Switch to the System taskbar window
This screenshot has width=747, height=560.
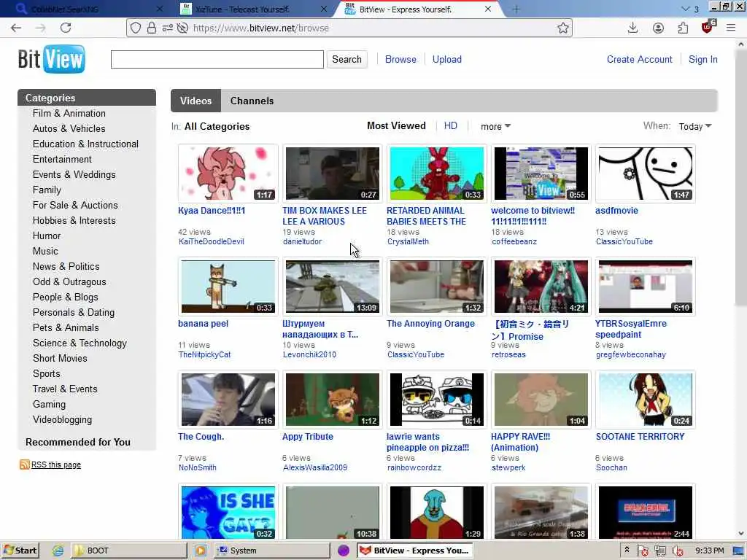tap(272, 551)
